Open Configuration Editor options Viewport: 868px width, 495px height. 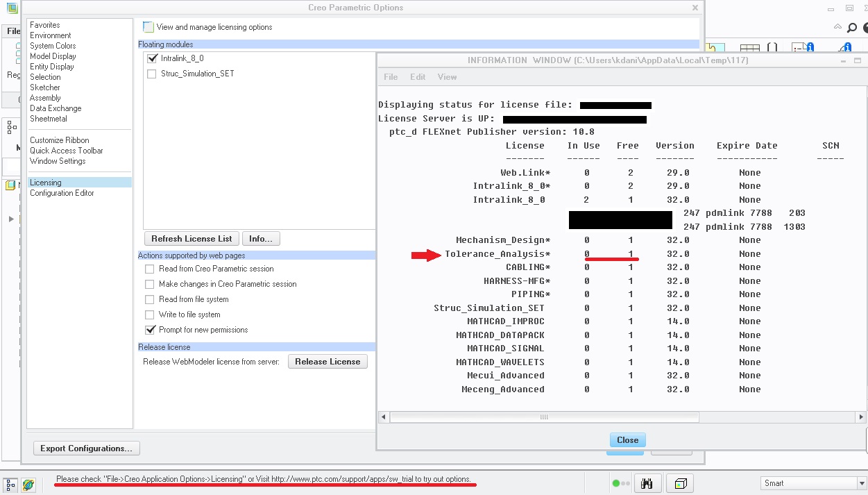tap(62, 193)
